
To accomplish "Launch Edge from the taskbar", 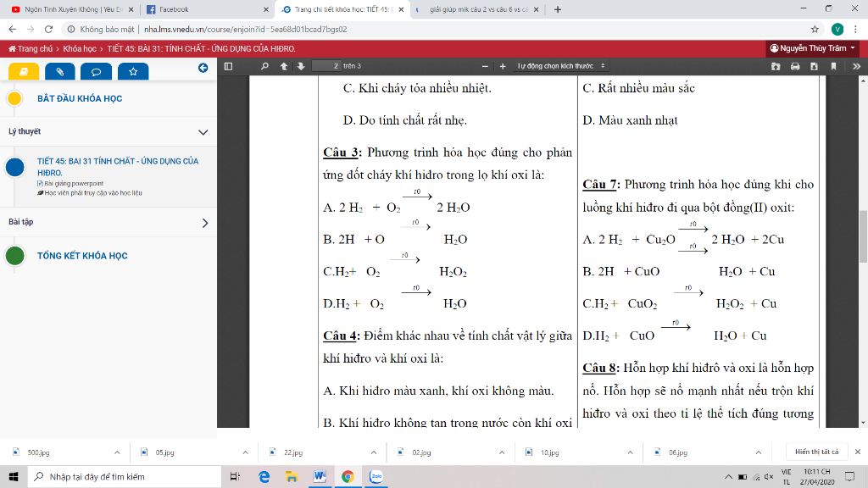I will 264,476.
